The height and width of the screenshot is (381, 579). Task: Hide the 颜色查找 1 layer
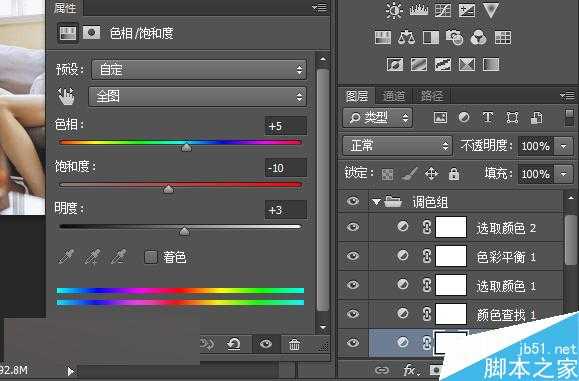coord(353,314)
